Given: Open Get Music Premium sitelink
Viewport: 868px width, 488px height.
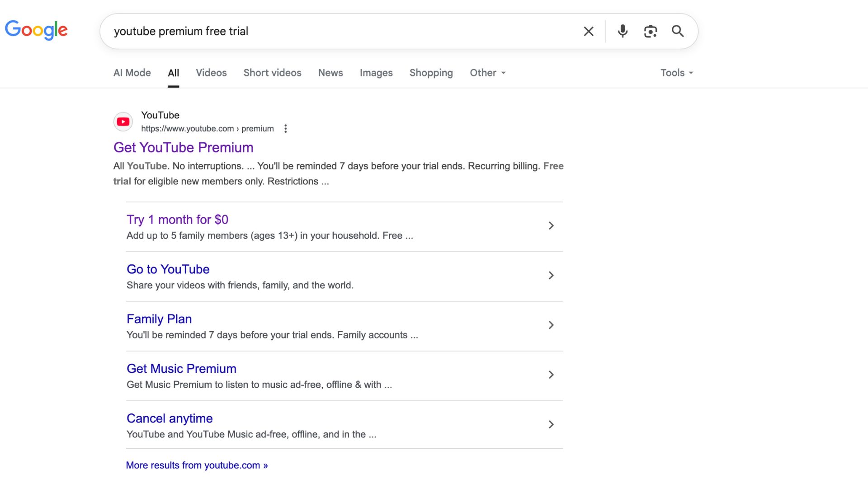Looking at the screenshot, I should (x=181, y=369).
